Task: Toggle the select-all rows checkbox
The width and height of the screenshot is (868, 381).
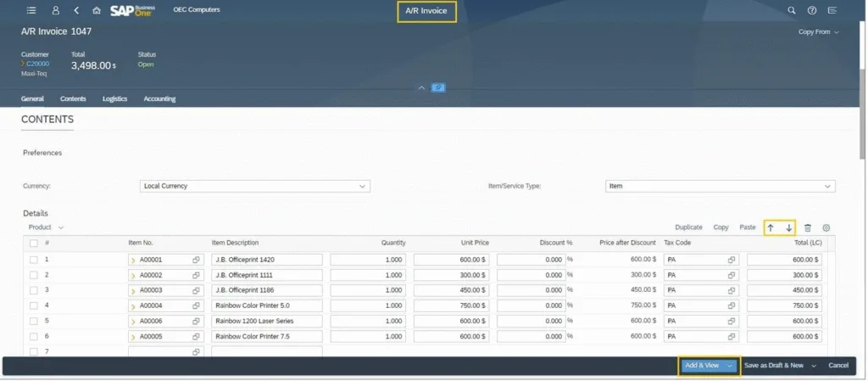Action: [34, 243]
